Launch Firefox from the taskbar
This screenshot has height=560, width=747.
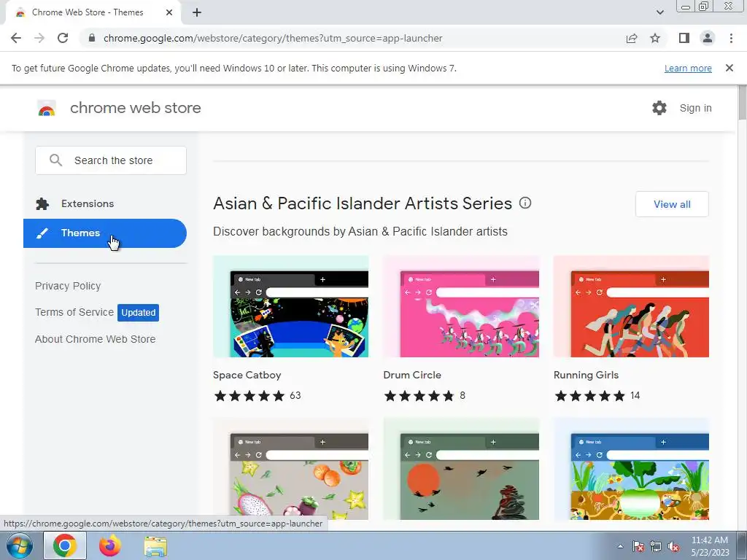tap(109, 545)
